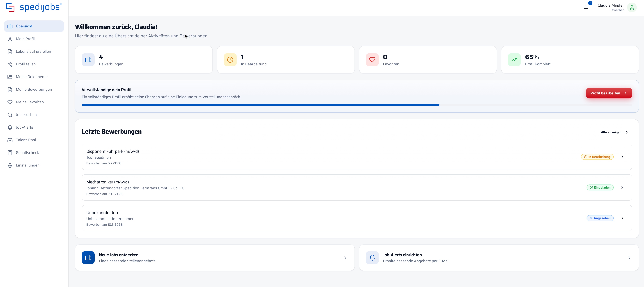Click the Claudia Muster account name

point(611,5)
